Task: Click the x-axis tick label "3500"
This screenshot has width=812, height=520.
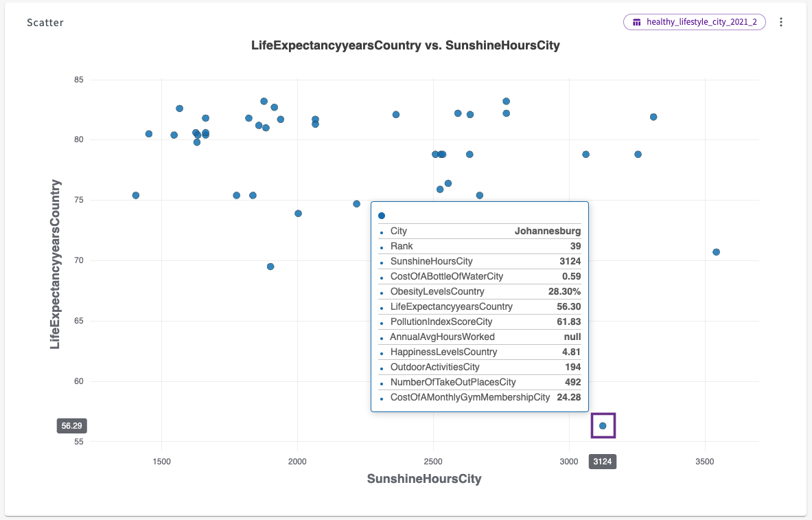Action: tap(705, 462)
